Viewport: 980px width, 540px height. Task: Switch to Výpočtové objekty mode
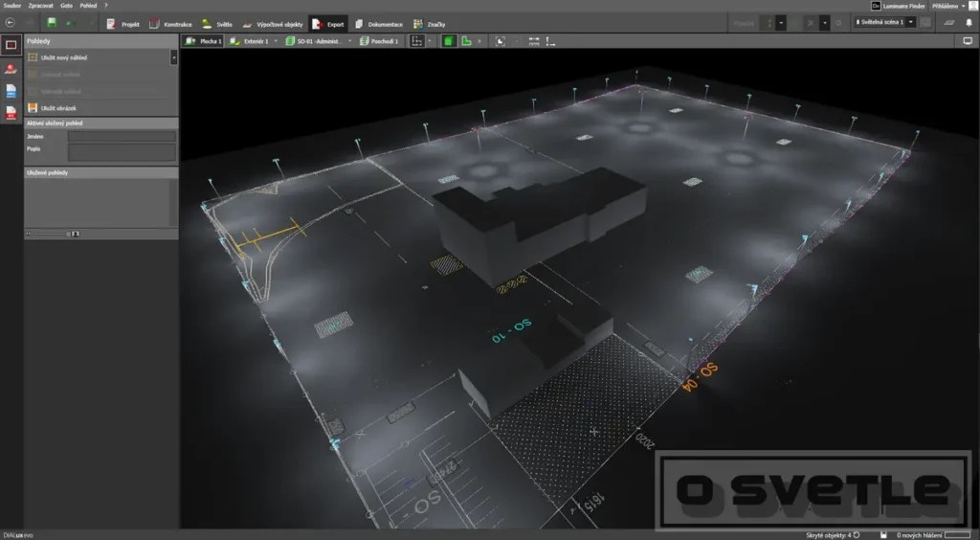[273, 24]
